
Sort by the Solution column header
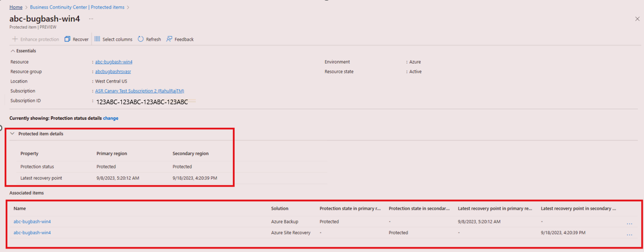coord(279,209)
